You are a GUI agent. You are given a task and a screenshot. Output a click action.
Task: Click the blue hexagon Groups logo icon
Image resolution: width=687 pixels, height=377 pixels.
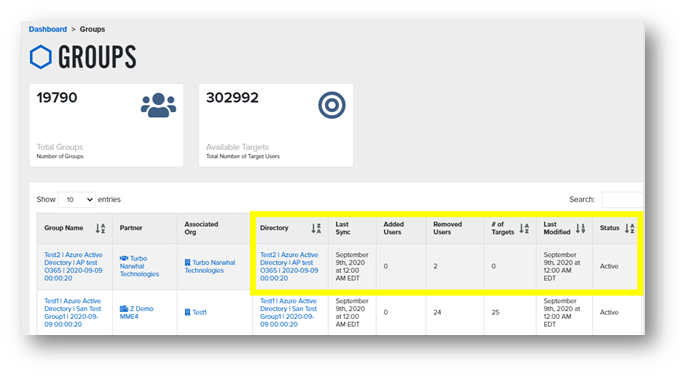[41, 57]
